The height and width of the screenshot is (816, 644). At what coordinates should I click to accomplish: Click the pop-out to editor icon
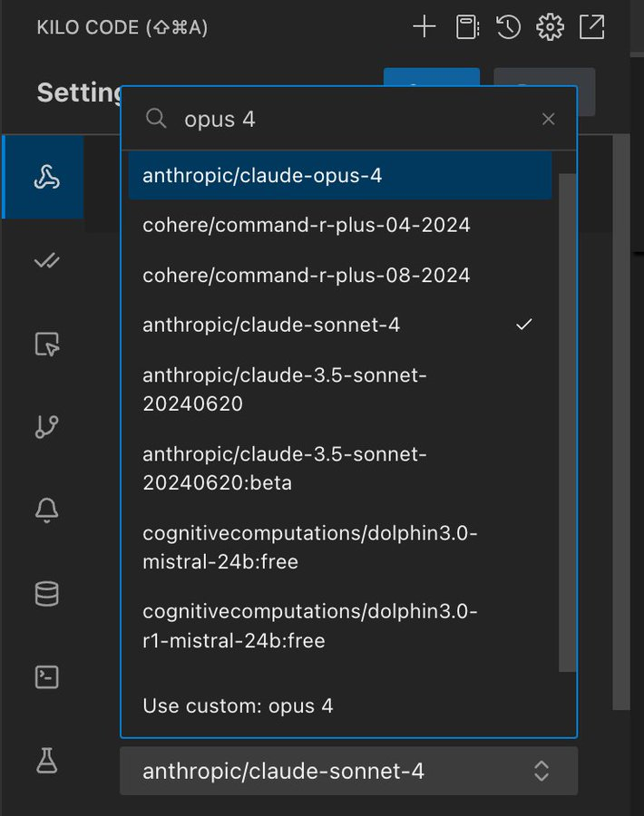(591, 27)
